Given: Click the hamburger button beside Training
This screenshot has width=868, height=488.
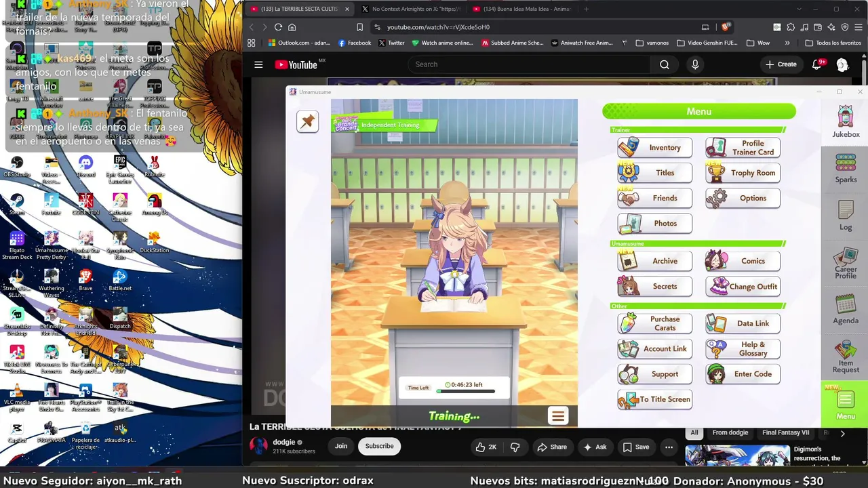Looking at the screenshot, I should [x=558, y=416].
